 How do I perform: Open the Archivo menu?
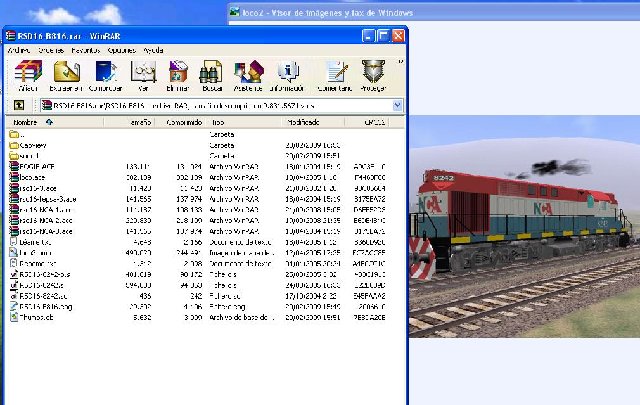[19, 49]
